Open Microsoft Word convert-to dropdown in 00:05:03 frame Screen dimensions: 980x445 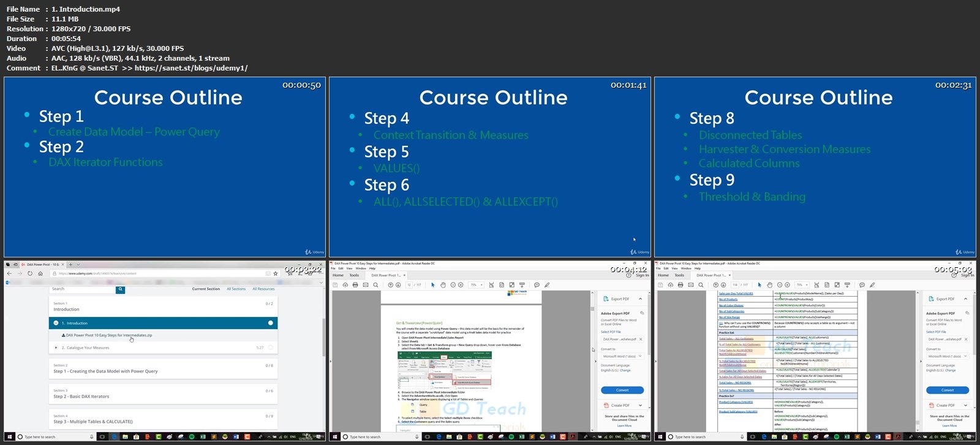947,356
